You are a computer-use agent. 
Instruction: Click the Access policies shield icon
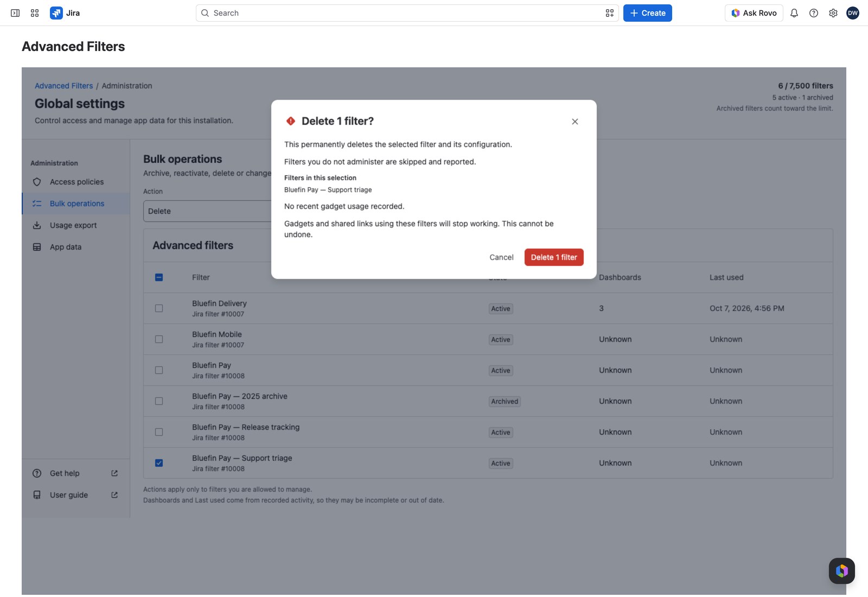pyautogui.click(x=37, y=182)
